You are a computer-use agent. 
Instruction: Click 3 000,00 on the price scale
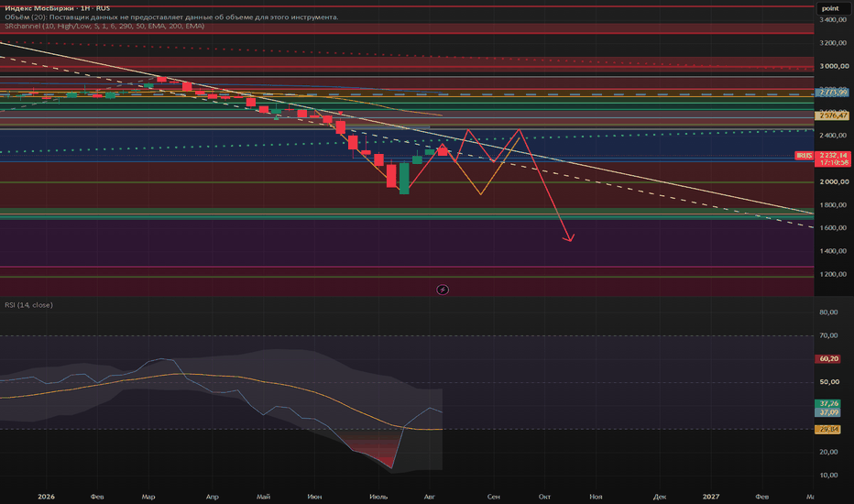pyautogui.click(x=833, y=66)
